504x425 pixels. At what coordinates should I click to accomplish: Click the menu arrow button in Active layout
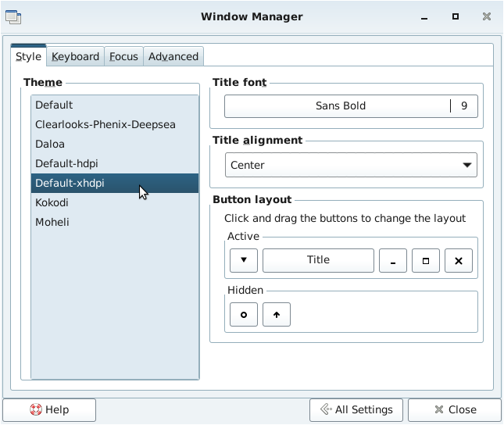[244, 260]
